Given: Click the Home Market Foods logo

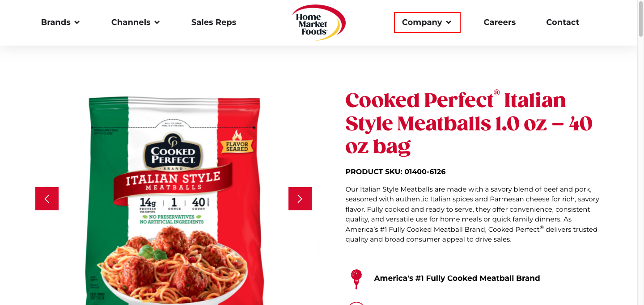Looking at the screenshot, I should point(319,22).
